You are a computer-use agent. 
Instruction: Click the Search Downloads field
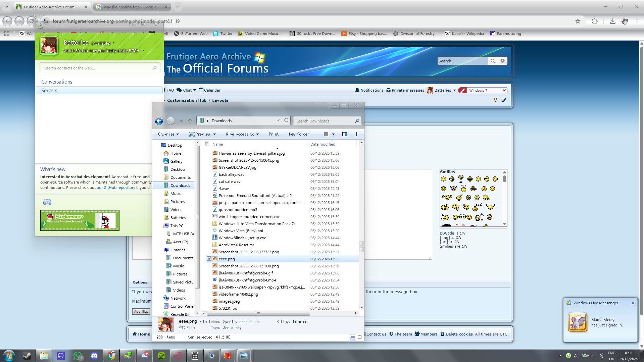324,121
